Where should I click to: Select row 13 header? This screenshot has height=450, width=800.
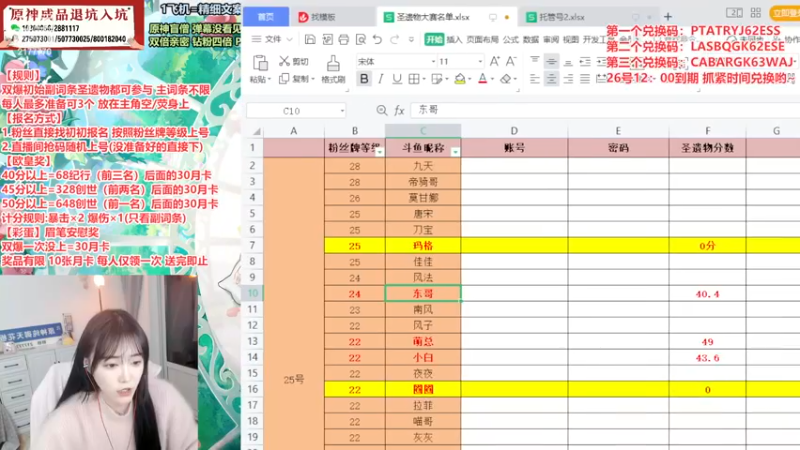tap(253, 341)
